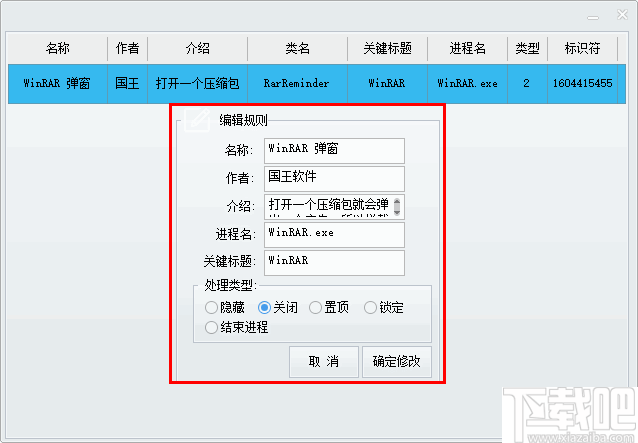Click the 标识符 column header
638x443 pixels.
pos(582,49)
